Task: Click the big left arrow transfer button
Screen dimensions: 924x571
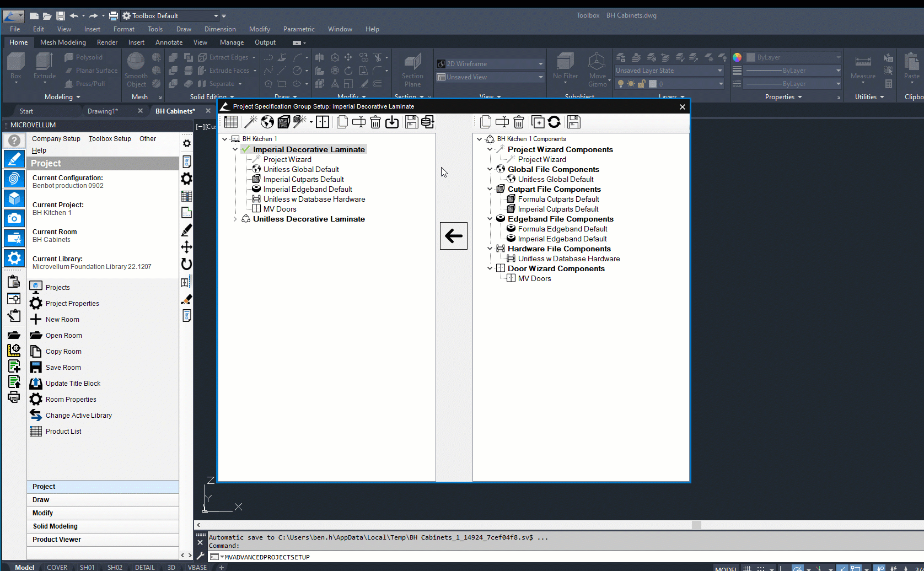Action: [453, 236]
